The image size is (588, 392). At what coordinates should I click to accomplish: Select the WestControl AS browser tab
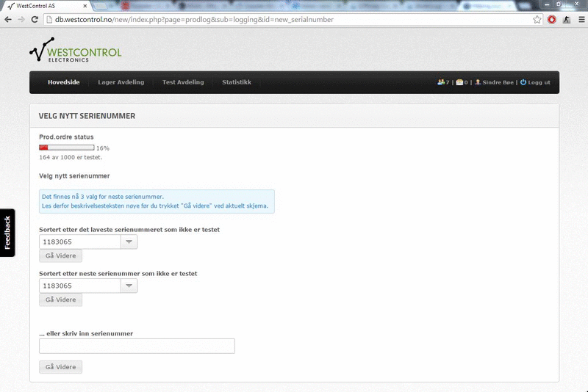pyautogui.click(x=47, y=6)
